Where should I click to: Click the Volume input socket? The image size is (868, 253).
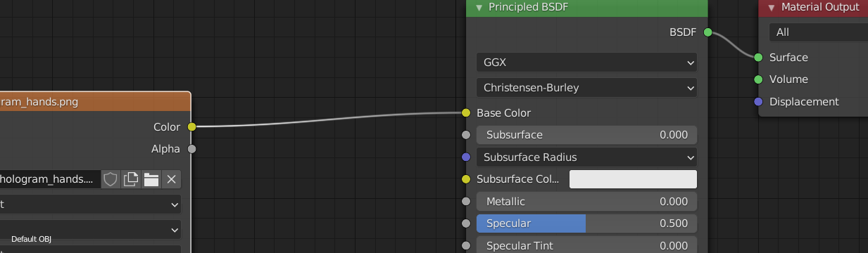[x=758, y=79]
